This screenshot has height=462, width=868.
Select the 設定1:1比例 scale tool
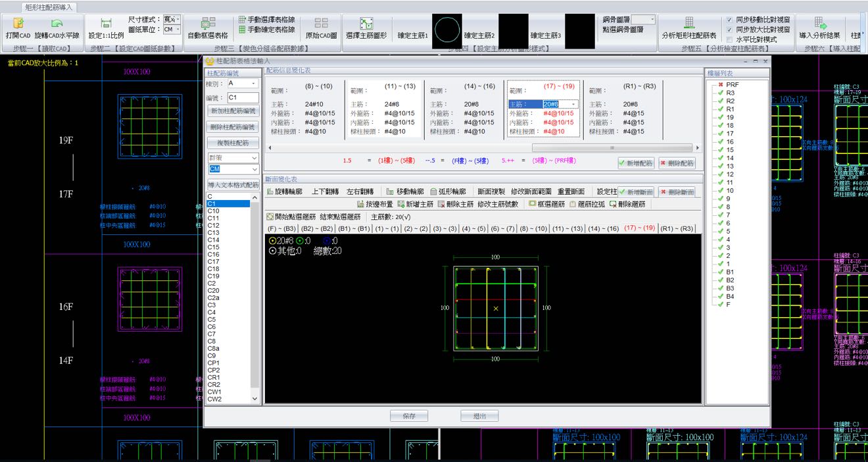tap(106, 24)
